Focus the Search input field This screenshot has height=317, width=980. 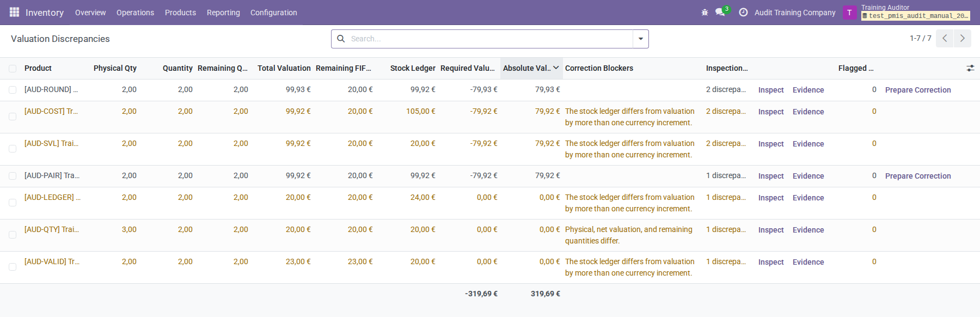point(490,39)
